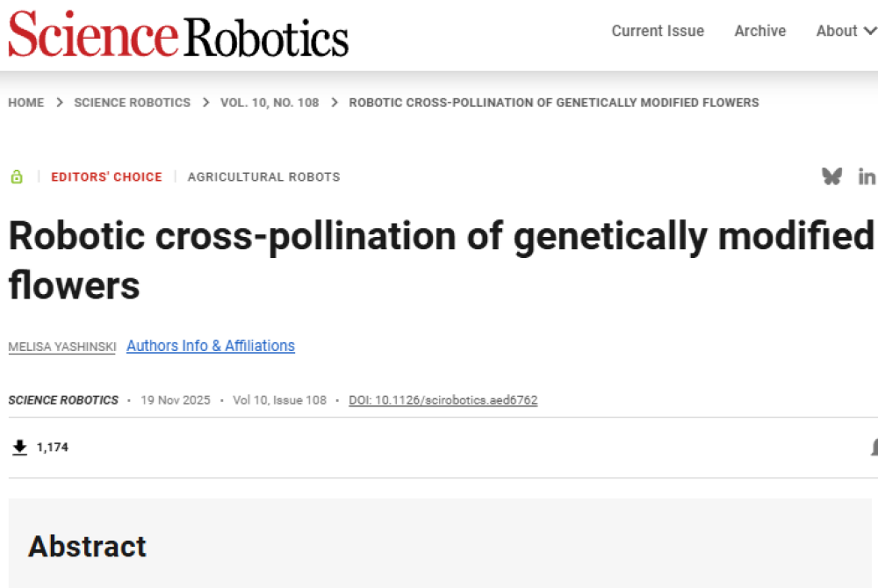Click the Abstract section heading

click(x=87, y=546)
